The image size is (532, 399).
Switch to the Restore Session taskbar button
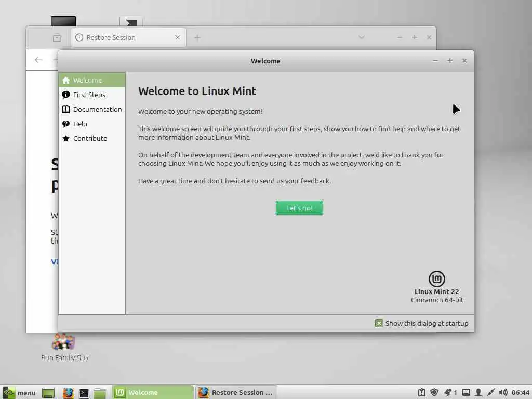[x=236, y=393]
